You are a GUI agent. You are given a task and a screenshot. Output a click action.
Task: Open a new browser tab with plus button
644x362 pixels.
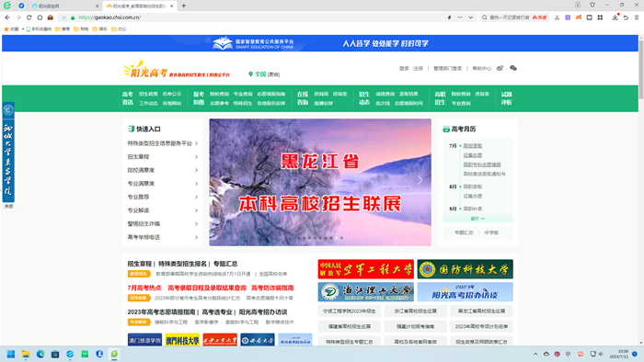click(184, 6)
